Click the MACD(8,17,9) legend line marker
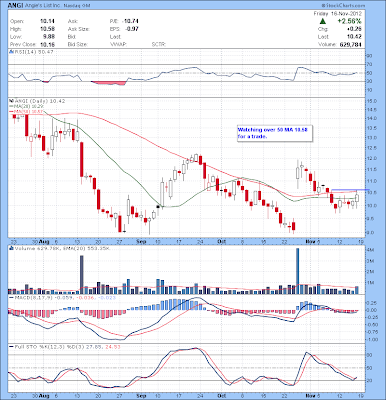 pyautogui.click(x=11, y=297)
